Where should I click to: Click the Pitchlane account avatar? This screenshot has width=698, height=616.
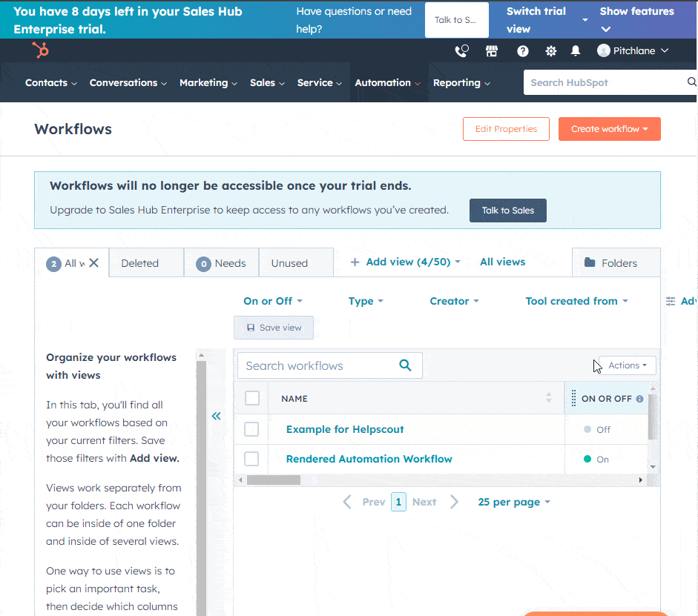[603, 50]
